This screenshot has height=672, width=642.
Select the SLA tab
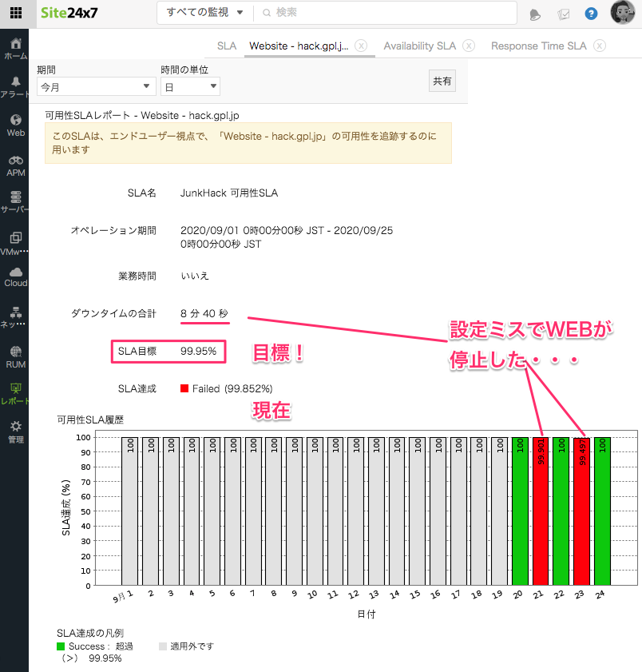(x=227, y=46)
